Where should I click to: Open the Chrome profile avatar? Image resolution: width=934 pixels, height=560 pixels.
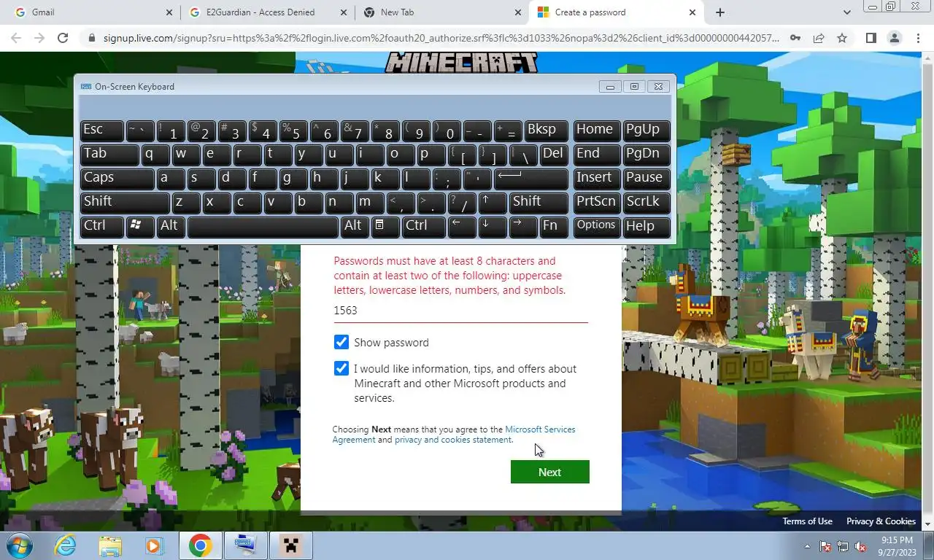(894, 38)
